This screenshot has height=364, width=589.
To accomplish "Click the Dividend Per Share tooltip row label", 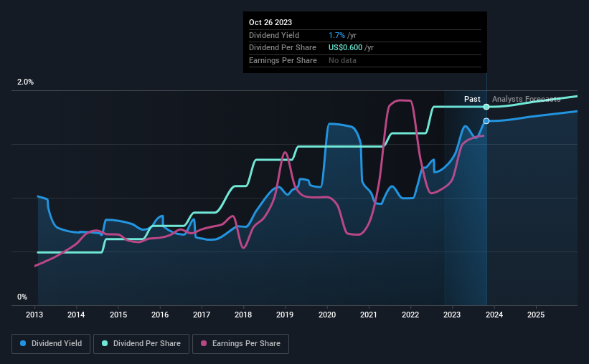I will tap(283, 48).
